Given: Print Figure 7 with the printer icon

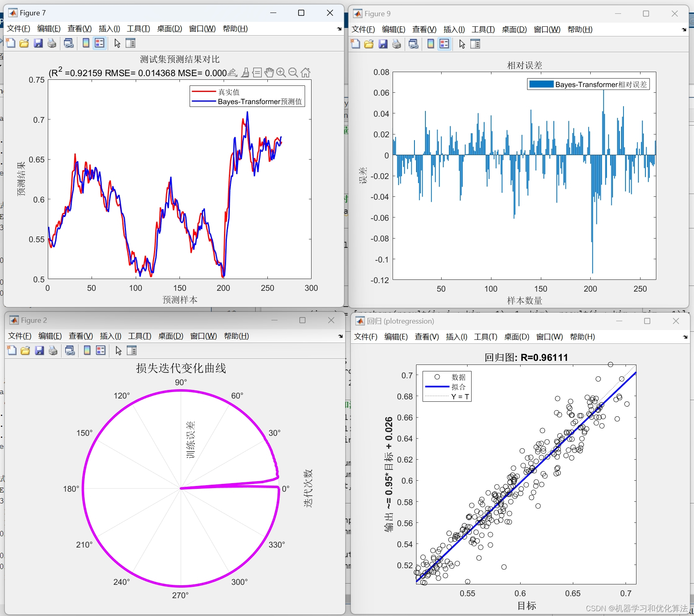Looking at the screenshot, I should tap(52, 43).
